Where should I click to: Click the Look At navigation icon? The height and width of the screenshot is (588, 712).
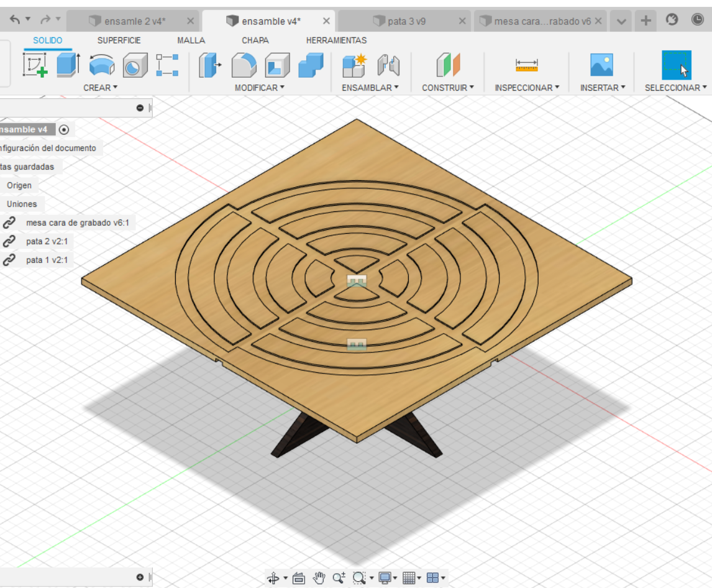(299, 578)
